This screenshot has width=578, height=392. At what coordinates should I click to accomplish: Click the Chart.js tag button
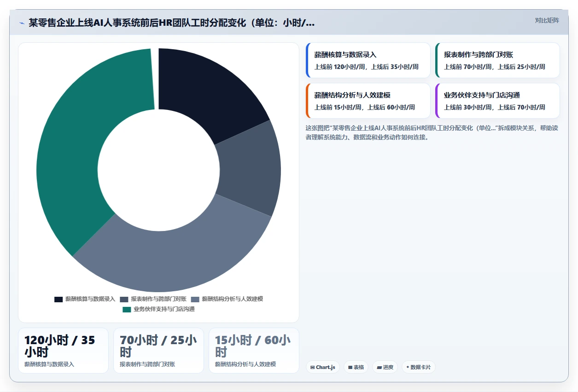[x=323, y=367]
